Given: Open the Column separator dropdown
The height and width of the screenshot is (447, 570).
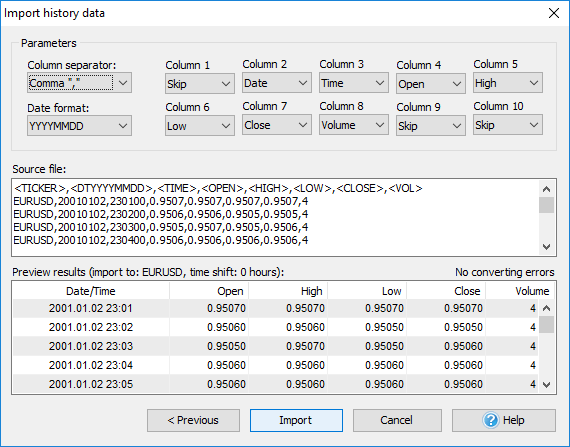Looking at the screenshot, I should (x=79, y=83).
